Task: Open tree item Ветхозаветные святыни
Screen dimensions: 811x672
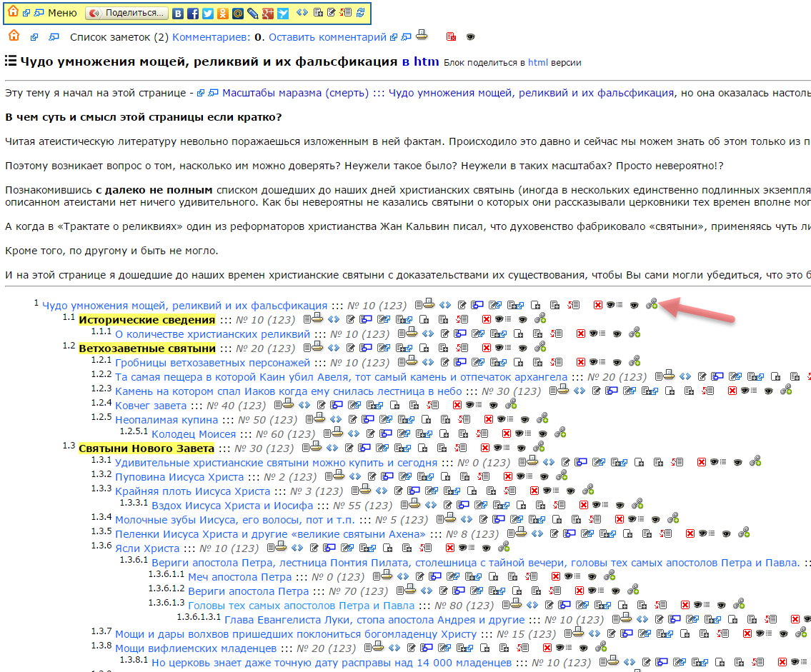Action: pos(147,348)
